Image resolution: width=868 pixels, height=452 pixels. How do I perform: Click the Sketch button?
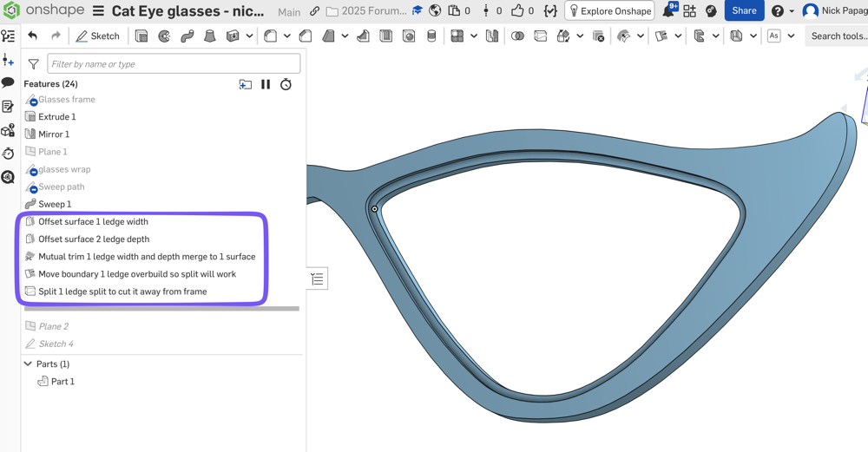pyautogui.click(x=98, y=36)
